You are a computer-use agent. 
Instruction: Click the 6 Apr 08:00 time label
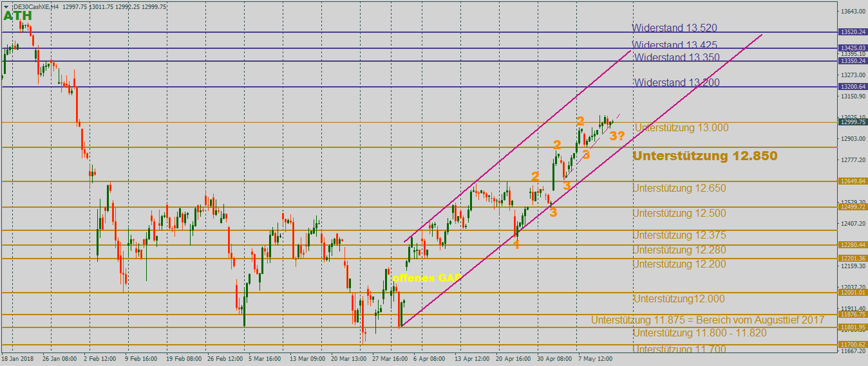tap(429, 359)
